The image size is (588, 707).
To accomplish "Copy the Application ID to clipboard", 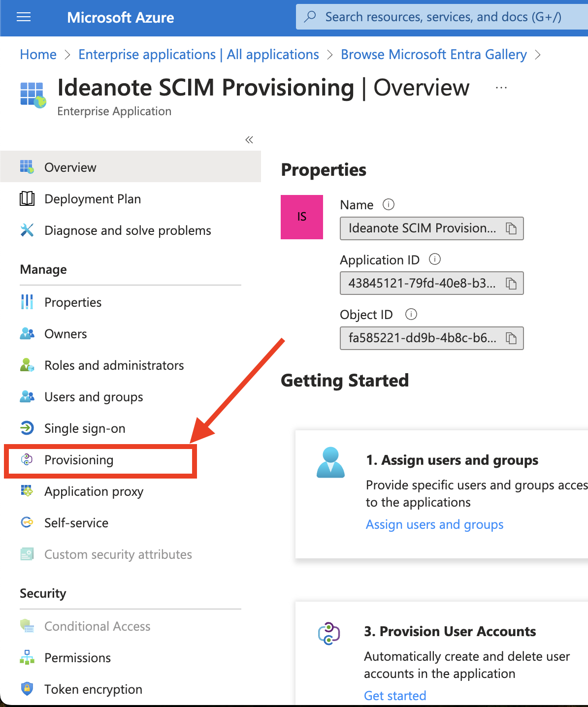I will 511,284.
